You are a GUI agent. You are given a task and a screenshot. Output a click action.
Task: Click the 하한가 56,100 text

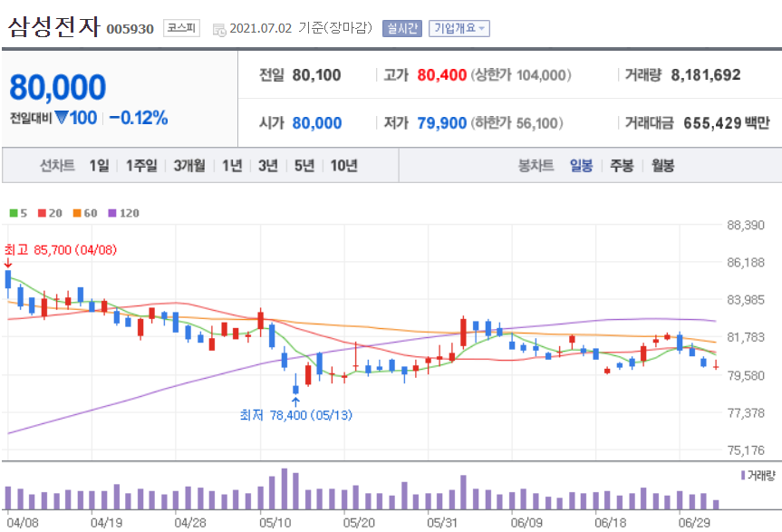pyautogui.click(x=517, y=122)
